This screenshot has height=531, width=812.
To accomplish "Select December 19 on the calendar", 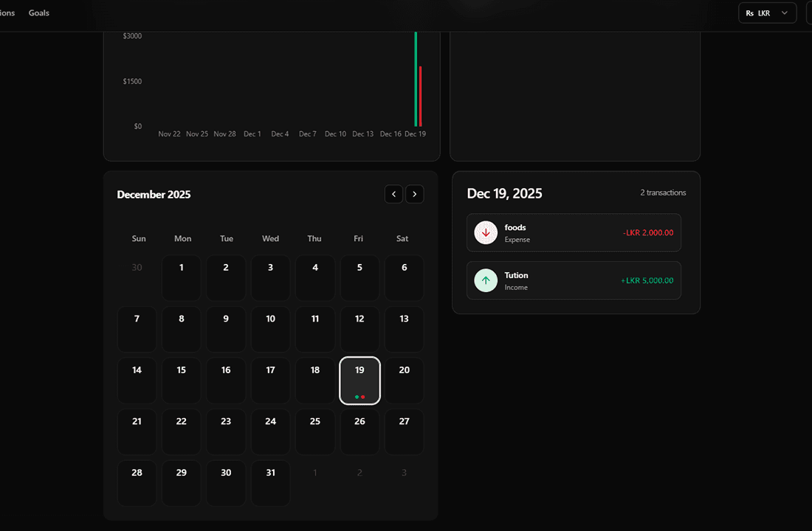I will (x=359, y=381).
